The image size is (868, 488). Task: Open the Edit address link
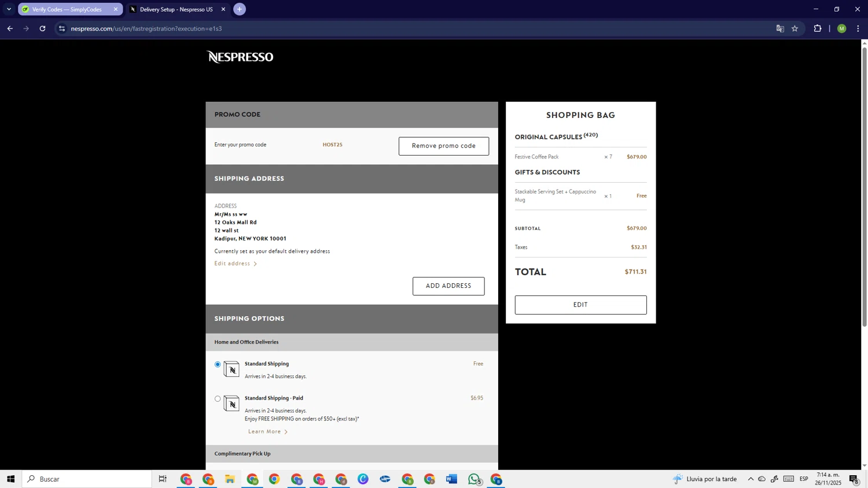point(236,264)
